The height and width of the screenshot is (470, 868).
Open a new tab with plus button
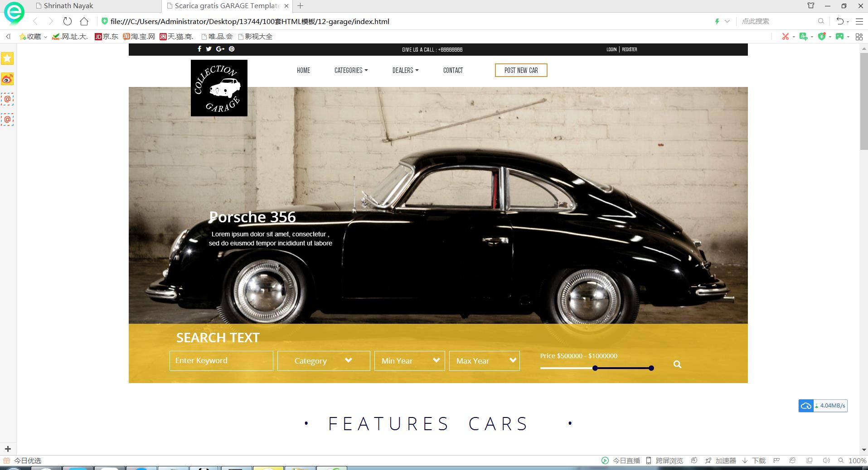[x=300, y=6]
